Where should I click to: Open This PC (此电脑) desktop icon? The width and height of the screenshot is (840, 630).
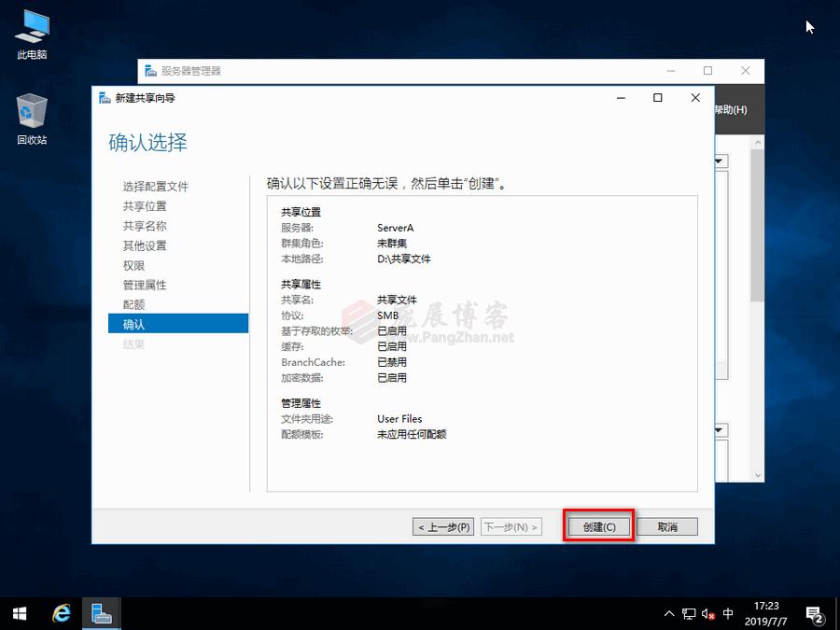[31, 31]
